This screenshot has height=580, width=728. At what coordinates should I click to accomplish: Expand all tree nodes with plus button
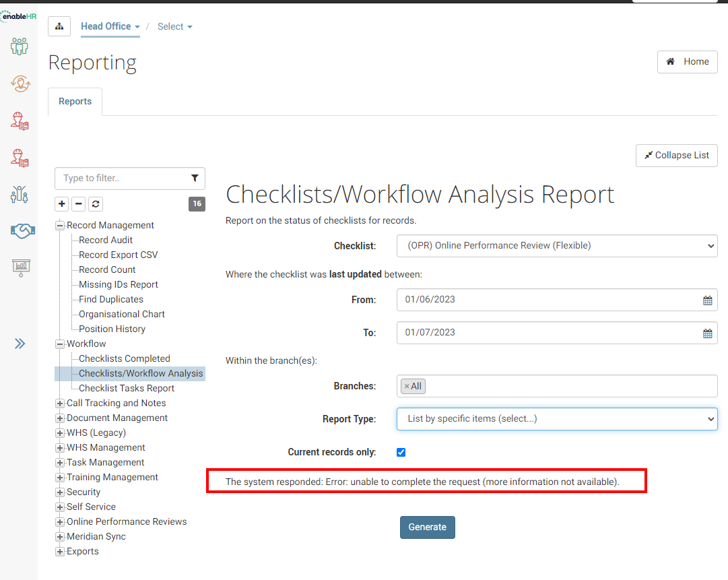pos(62,204)
